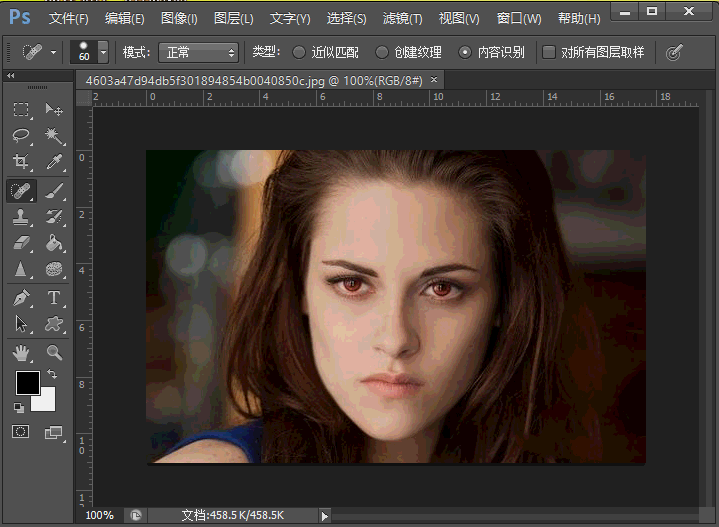Click the 100% zoom level field
This screenshot has height=527, width=719.
tap(100, 516)
